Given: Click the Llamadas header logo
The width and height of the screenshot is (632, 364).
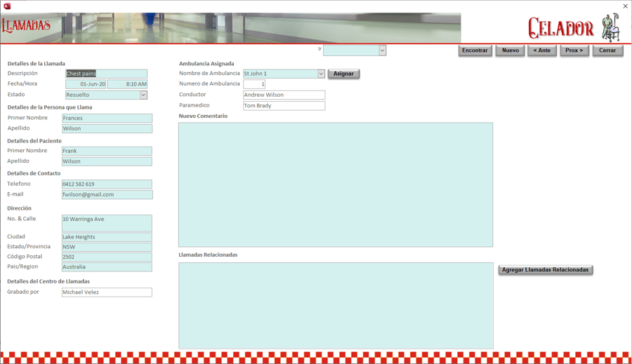Looking at the screenshot, I should 27,27.
